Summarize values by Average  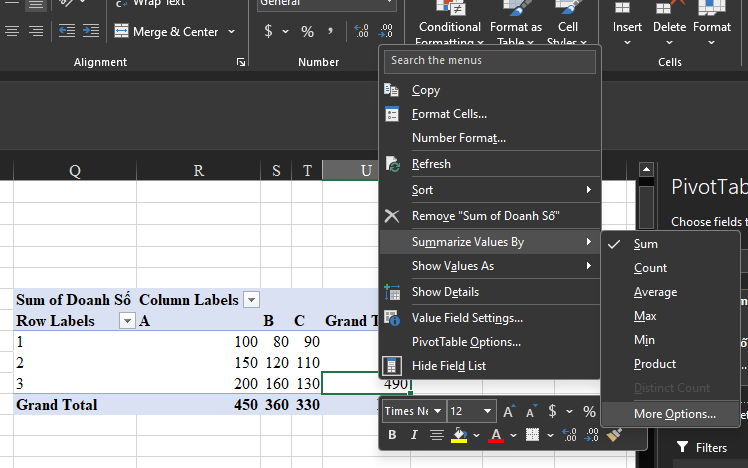tap(655, 292)
